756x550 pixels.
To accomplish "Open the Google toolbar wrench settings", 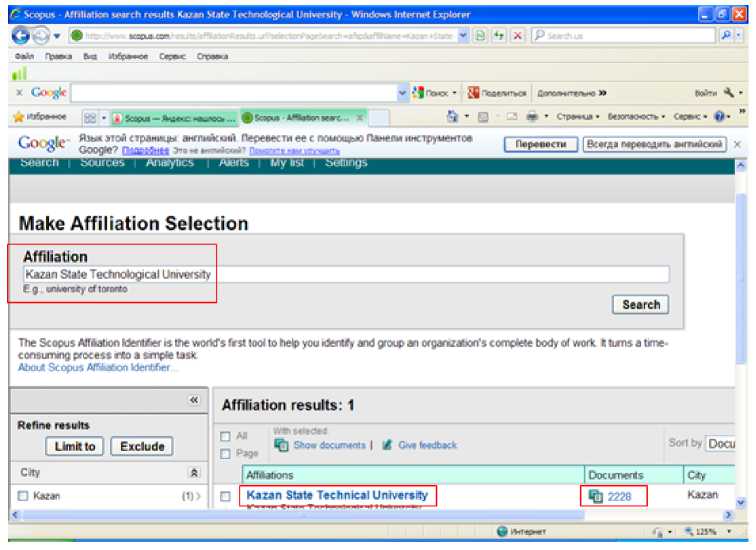I will point(729,92).
